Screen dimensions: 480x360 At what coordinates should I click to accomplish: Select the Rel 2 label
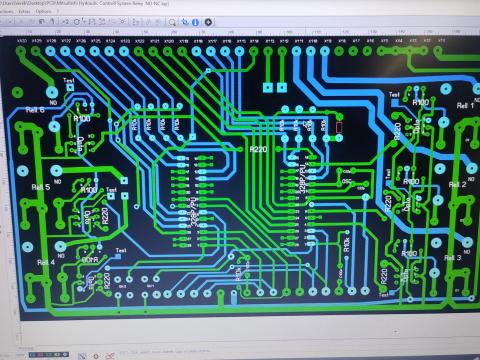pos(457,184)
